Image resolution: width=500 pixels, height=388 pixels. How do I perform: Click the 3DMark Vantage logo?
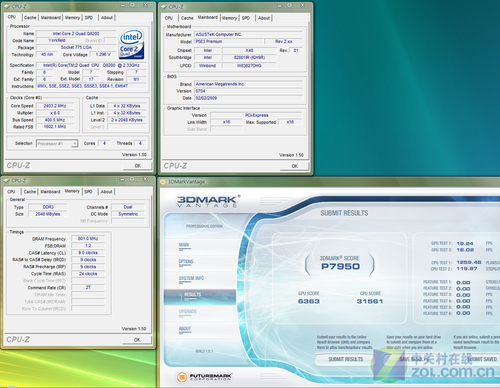coord(208,201)
